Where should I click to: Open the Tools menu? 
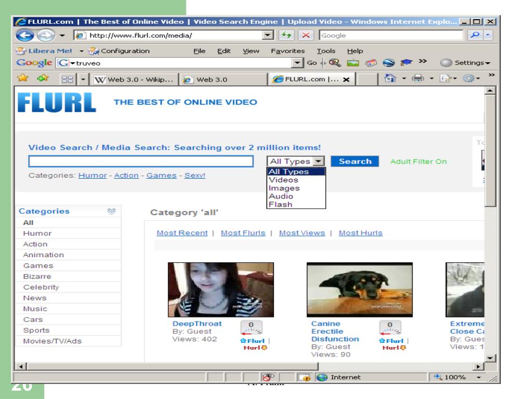pos(326,51)
